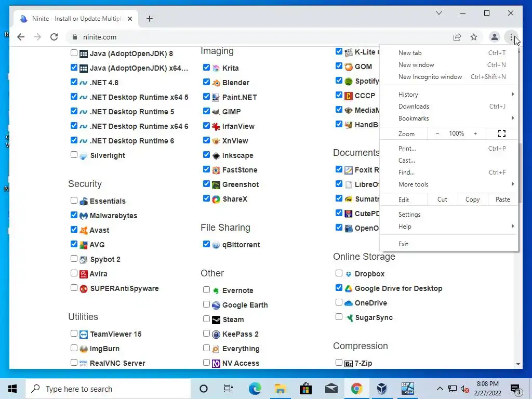
Task: Open a new tab with plus button
Action: 150,19
